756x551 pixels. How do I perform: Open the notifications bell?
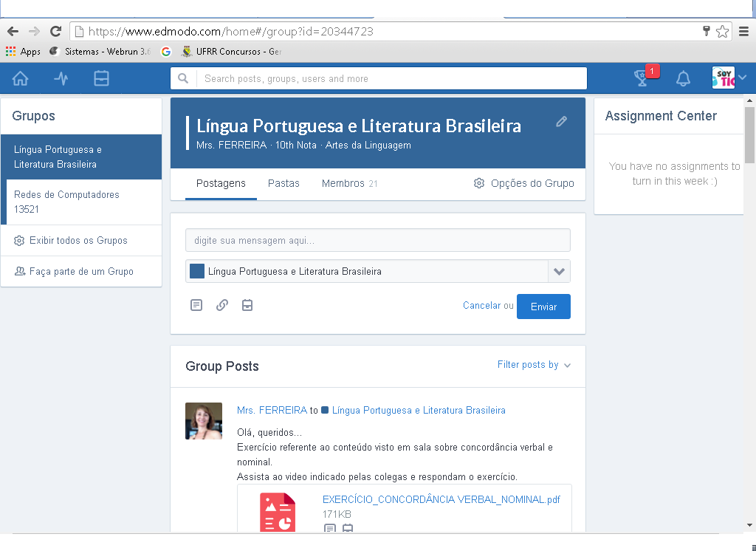point(684,78)
